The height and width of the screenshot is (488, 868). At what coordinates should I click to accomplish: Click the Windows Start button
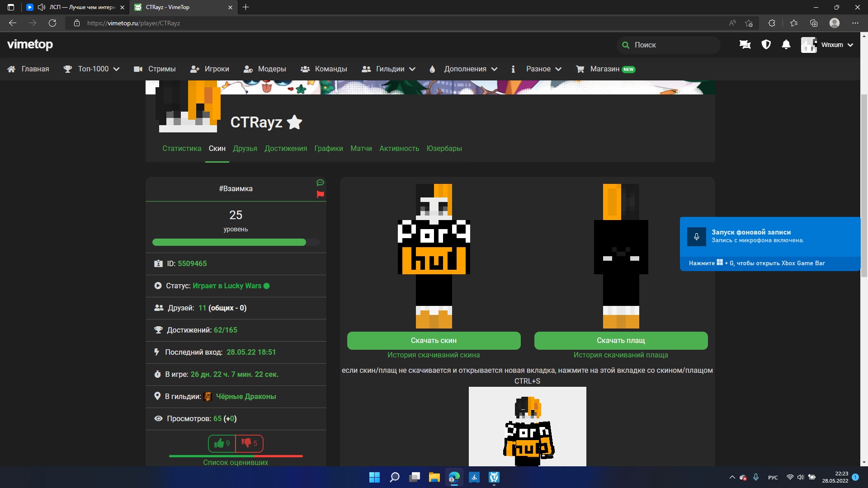(x=374, y=477)
